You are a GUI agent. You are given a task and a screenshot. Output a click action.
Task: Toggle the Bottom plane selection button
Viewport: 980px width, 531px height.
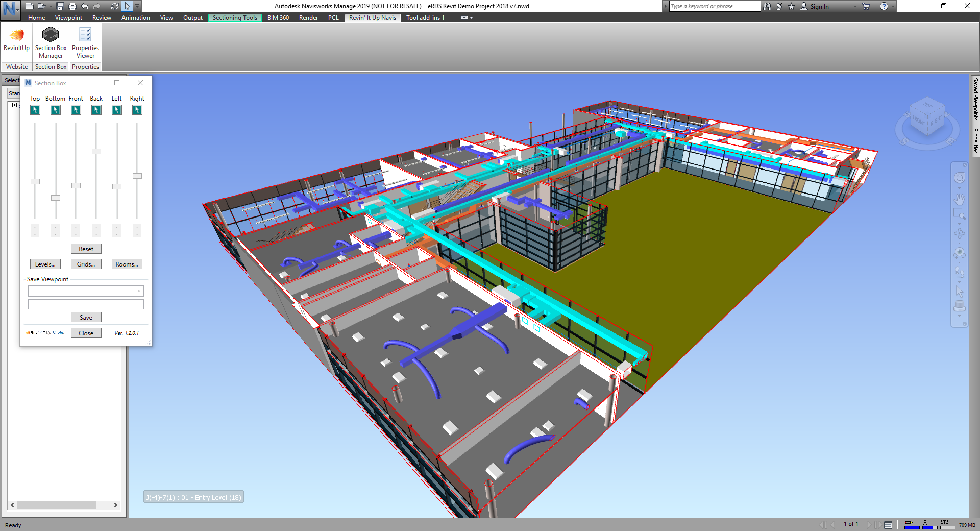(56, 110)
